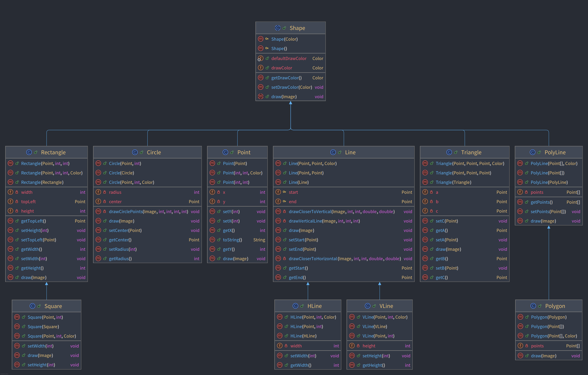
Task: Click the abstract method icon of Shape draw(Image)
Action: (x=261, y=96)
